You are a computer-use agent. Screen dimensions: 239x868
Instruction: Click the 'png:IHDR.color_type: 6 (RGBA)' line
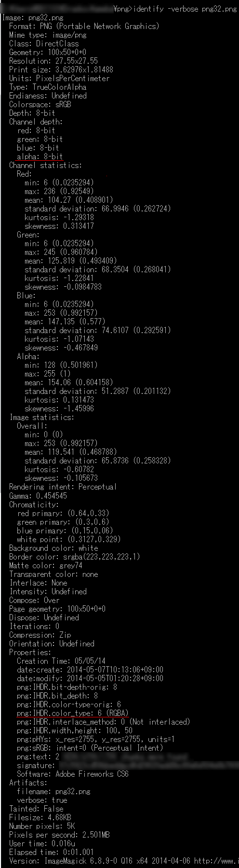[x=73, y=713]
